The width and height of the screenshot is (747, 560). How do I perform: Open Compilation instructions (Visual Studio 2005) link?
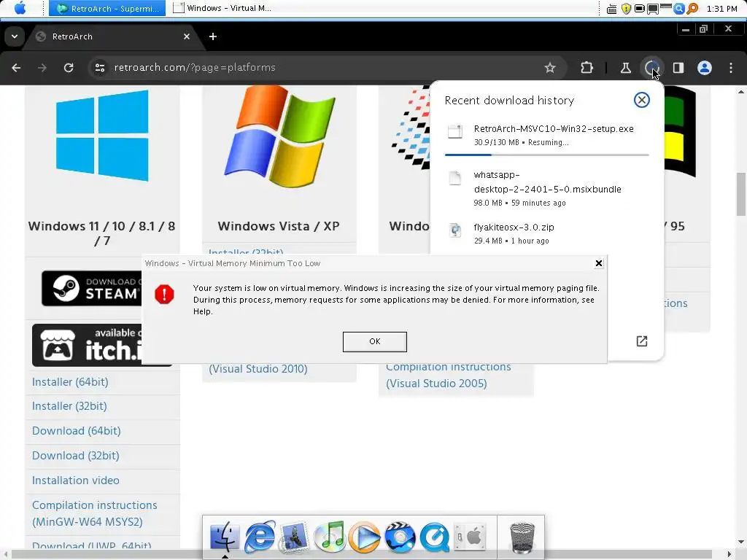tap(449, 376)
